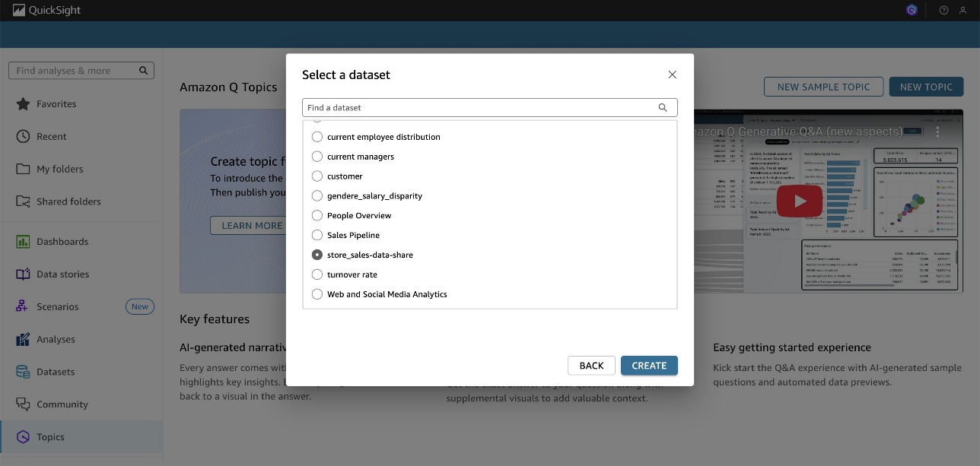Image resolution: width=980 pixels, height=466 pixels.
Task: Select the current employee distribution dataset
Action: click(317, 137)
